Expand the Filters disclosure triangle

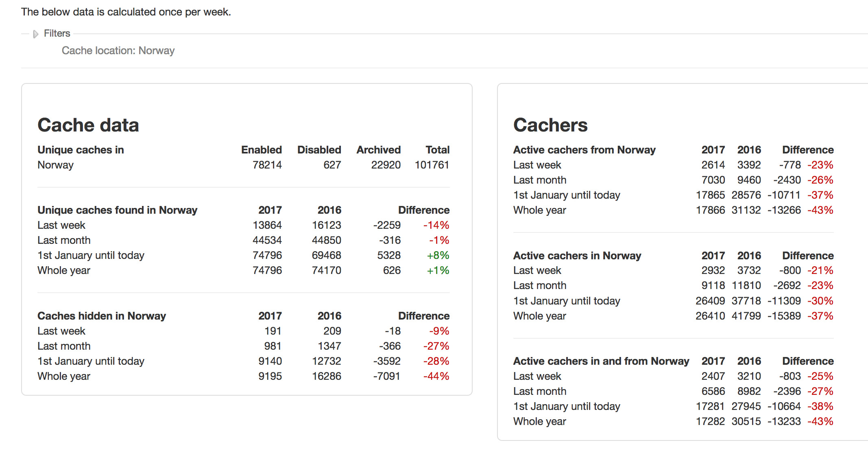coord(36,34)
